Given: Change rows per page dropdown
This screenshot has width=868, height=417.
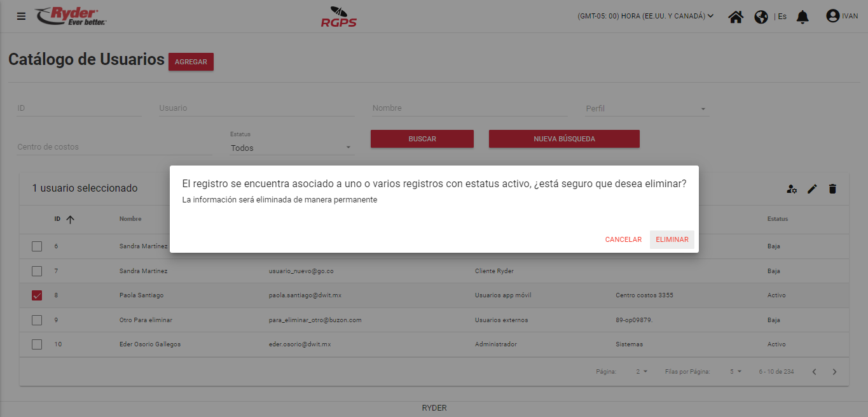Looking at the screenshot, I should 736,372.
